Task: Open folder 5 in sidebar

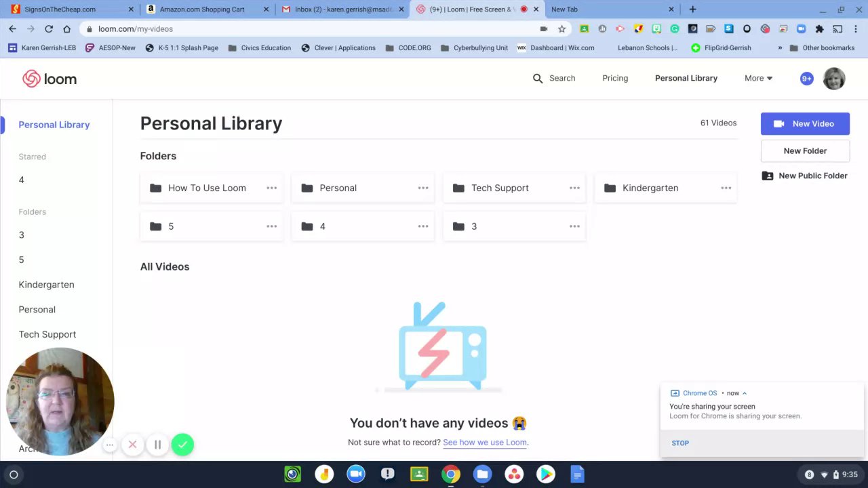Action: point(22,260)
